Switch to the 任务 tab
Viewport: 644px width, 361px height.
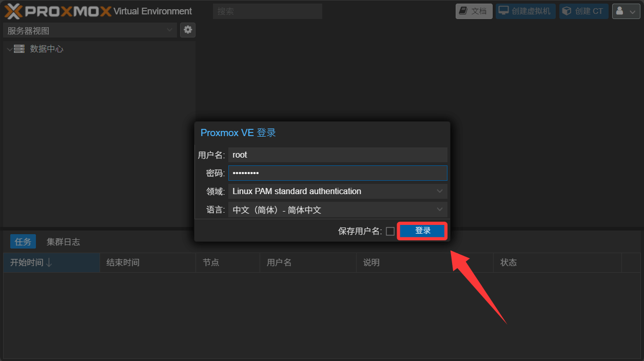click(x=23, y=241)
